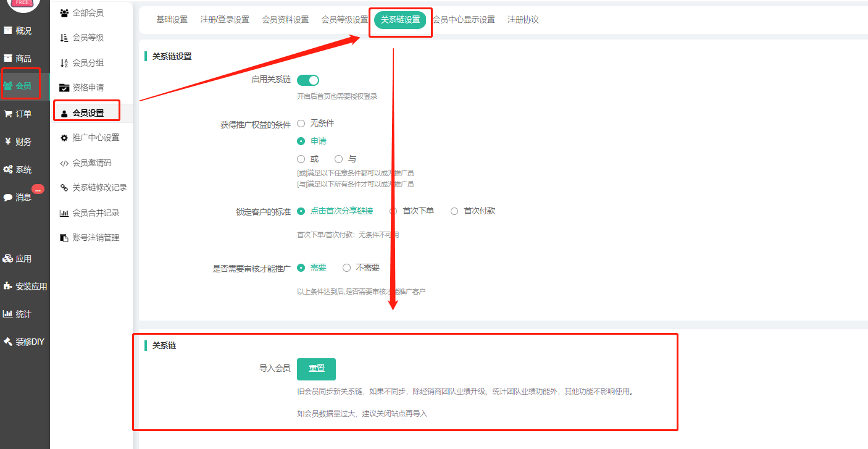Click the 消息 speech bubble icon
Image resolution: width=868 pixels, height=449 pixels.
pyautogui.click(x=8, y=198)
